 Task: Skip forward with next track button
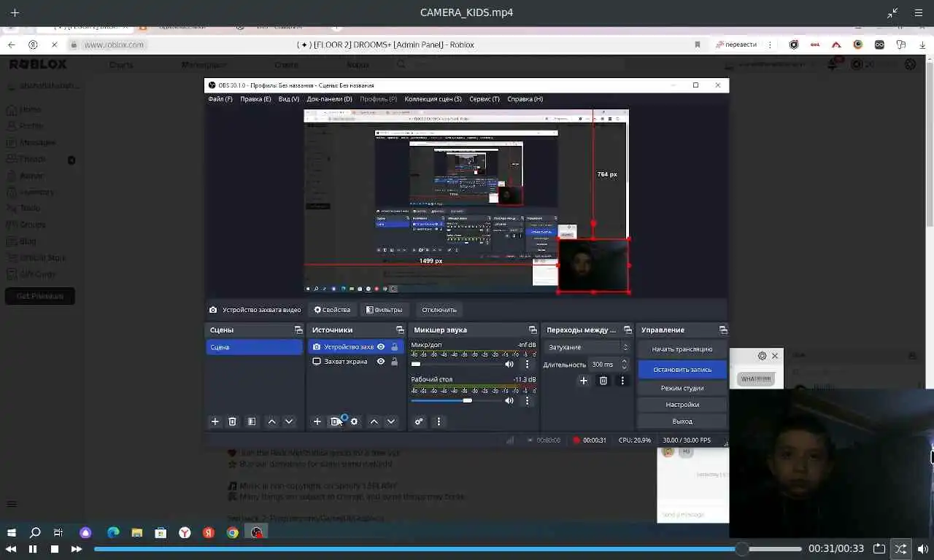(x=76, y=549)
